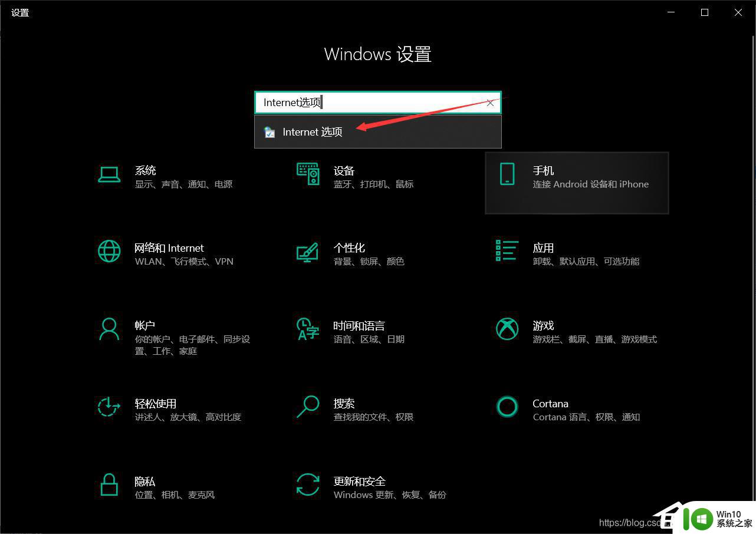
Task: Open the Ease of Access icon
Action: point(109,407)
